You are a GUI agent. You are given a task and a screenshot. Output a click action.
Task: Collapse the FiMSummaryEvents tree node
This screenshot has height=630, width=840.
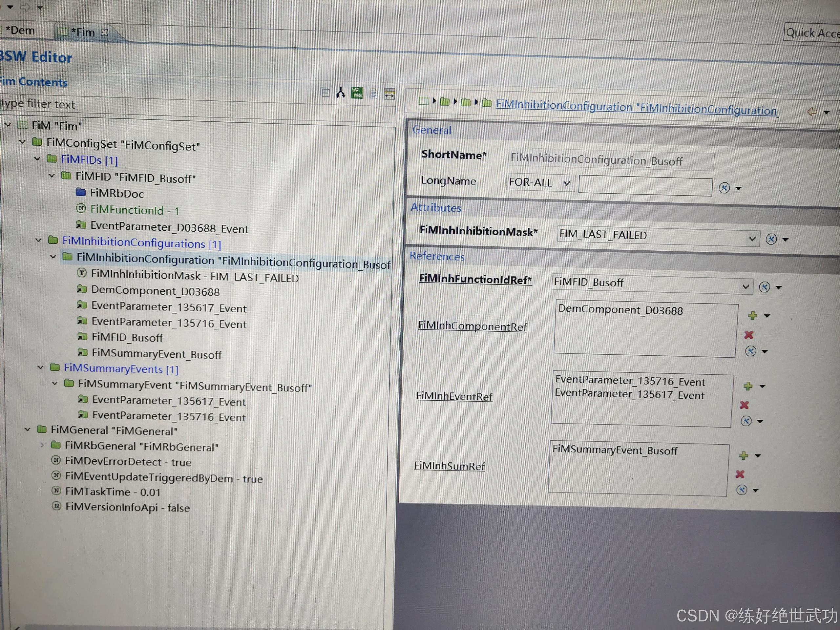click(41, 367)
